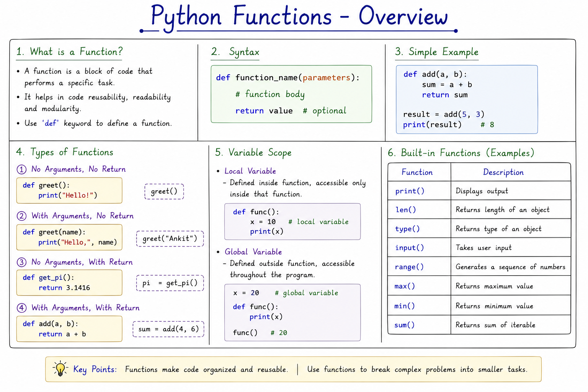
Task: Click 'No Arguments, No Return' subheading
Action: pyautogui.click(x=78, y=169)
